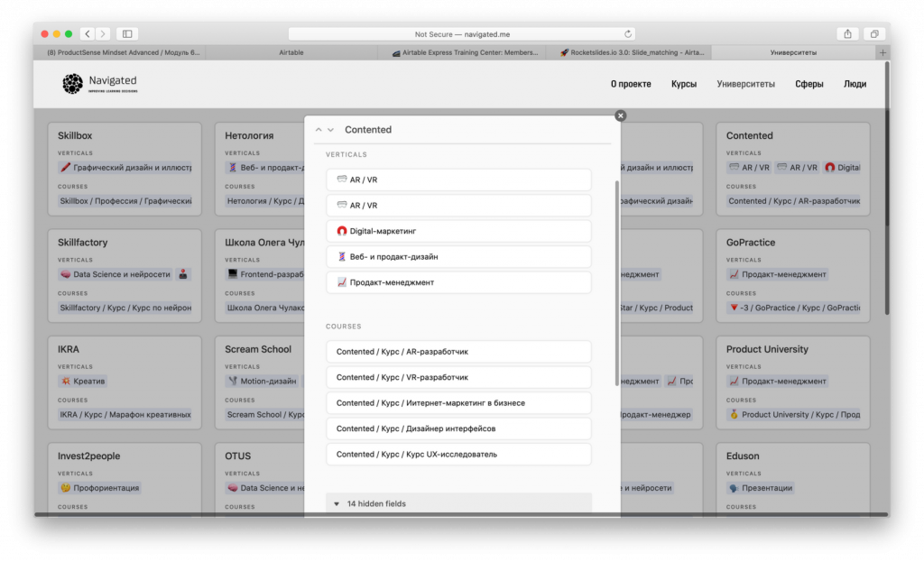Open GoPractice card title
This screenshot has width=924, height=562.
coord(751,242)
